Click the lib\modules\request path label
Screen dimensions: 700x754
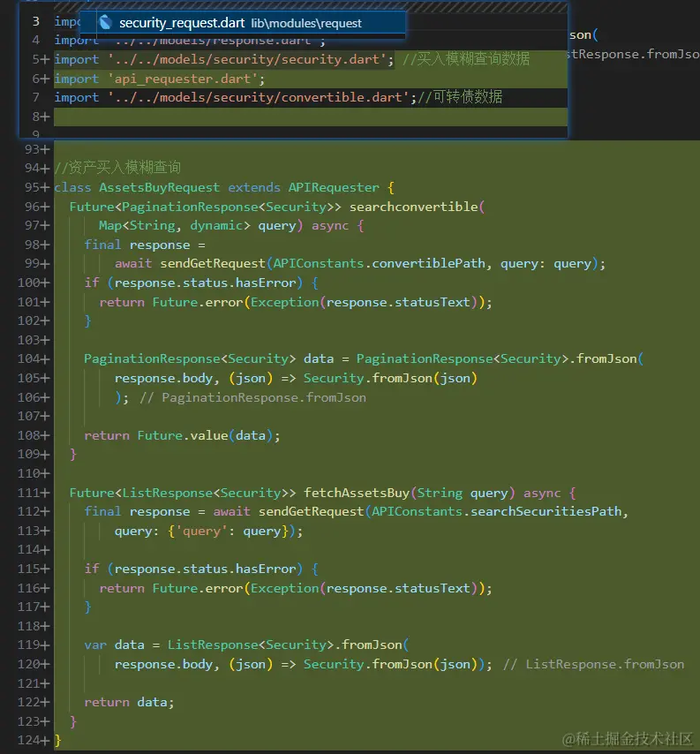305,23
